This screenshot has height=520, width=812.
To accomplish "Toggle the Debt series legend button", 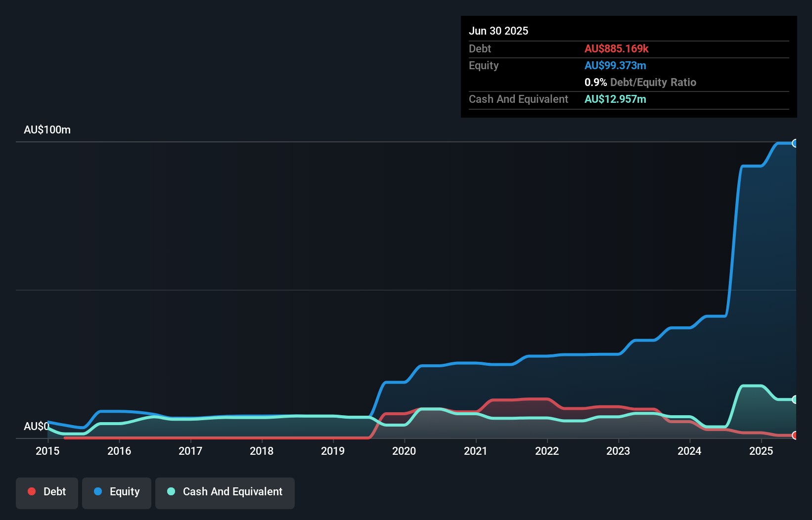I will 47,493.
